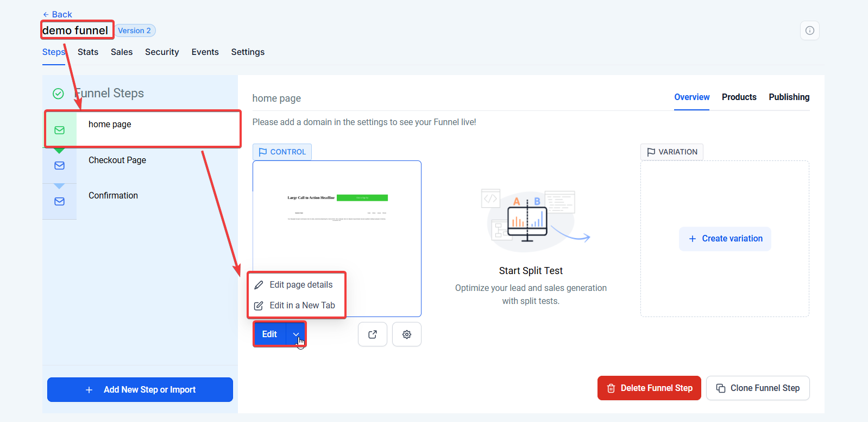Switch to the Stats tab
Screen dimensions: 868x422
click(88, 52)
